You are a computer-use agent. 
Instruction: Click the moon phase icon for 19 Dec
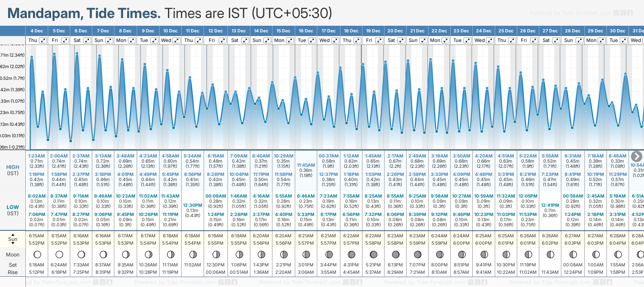(x=373, y=255)
